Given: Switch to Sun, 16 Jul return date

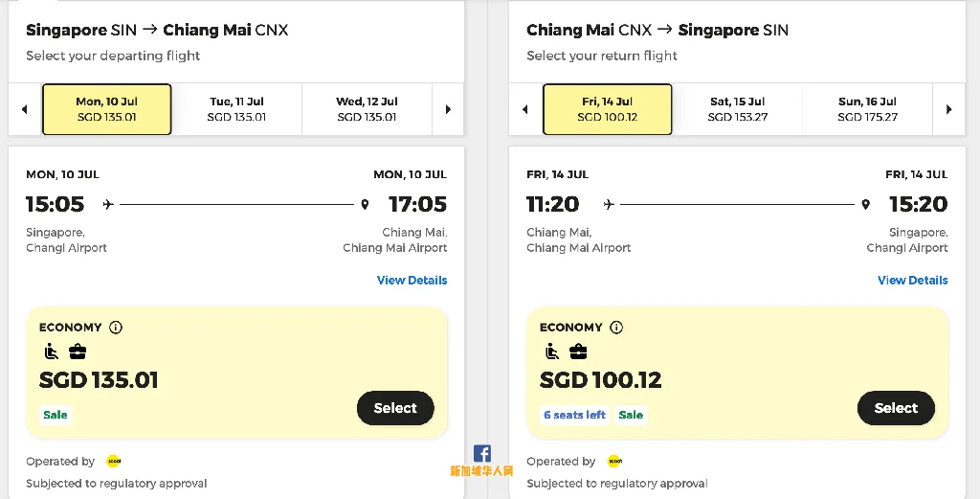Looking at the screenshot, I should click(x=867, y=109).
